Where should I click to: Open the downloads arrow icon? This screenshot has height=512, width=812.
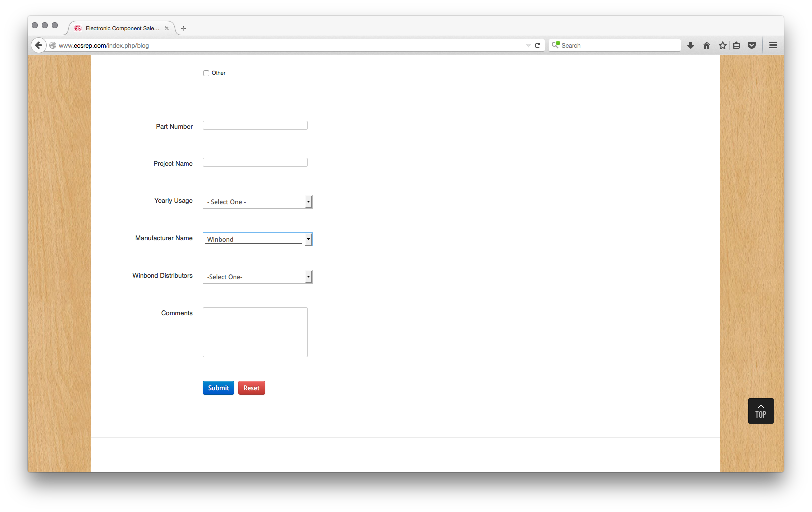[x=691, y=45]
